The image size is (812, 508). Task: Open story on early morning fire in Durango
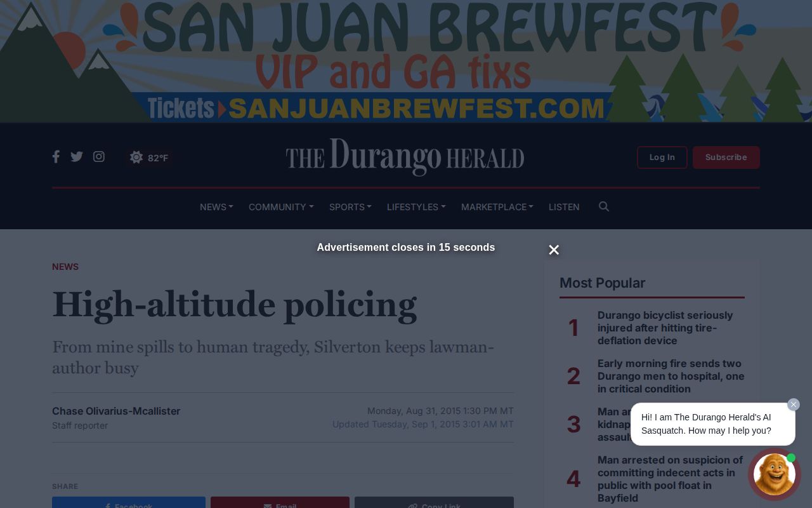671,376
